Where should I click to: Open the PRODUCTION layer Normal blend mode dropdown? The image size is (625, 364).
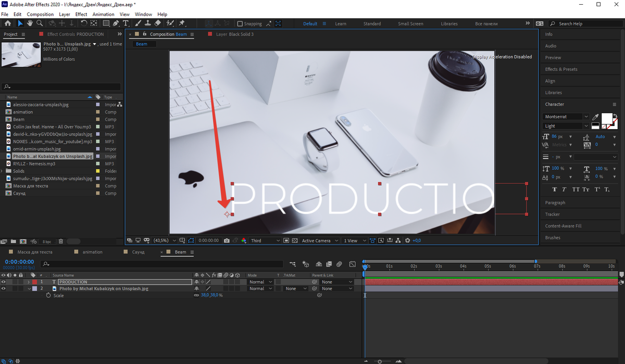pyautogui.click(x=260, y=282)
